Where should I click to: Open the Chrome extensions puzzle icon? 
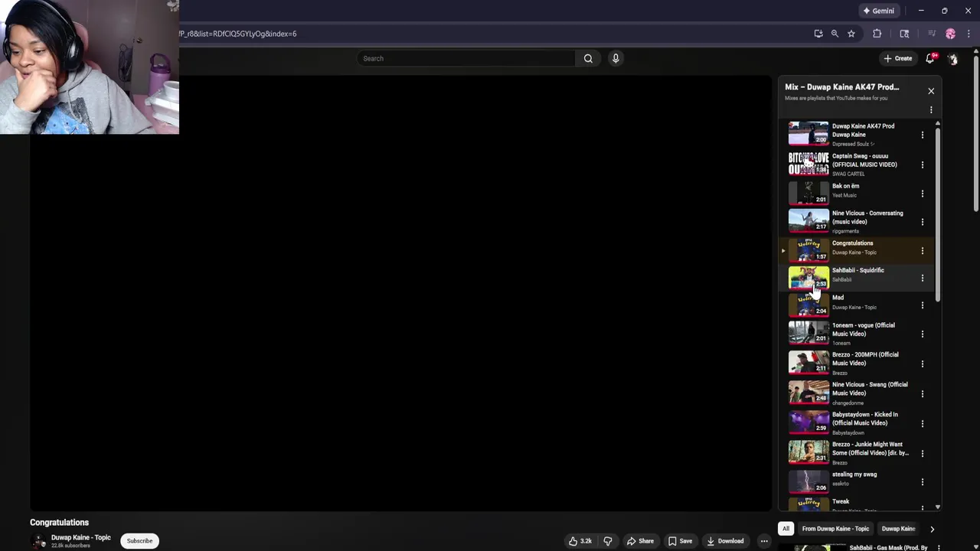coord(877,34)
